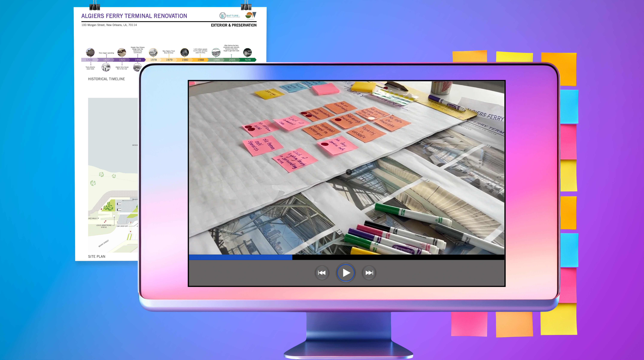Click the Algiers Ferry Terminal Renovation title
The width and height of the screenshot is (644, 360).
[134, 16]
